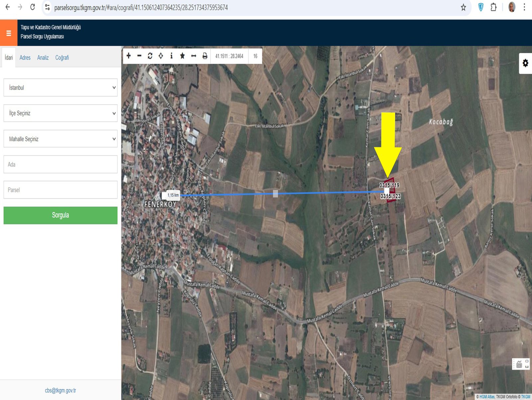Image resolution: width=532 pixels, height=400 pixels.
Task: Click the coordinate readout 41.1511 : 28.2464
Action: coord(229,56)
